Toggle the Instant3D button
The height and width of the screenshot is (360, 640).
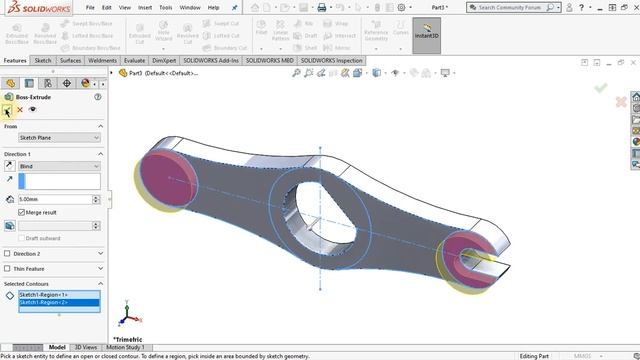(427, 36)
